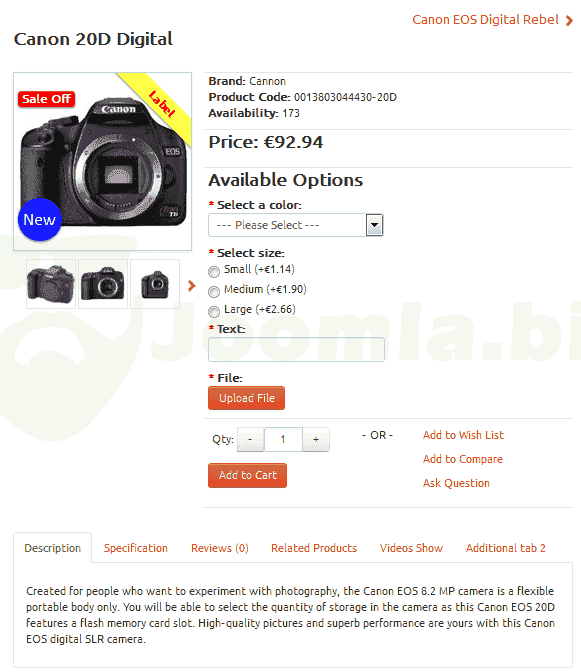
Task: Click into the Text input field
Action: tap(296, 350)
